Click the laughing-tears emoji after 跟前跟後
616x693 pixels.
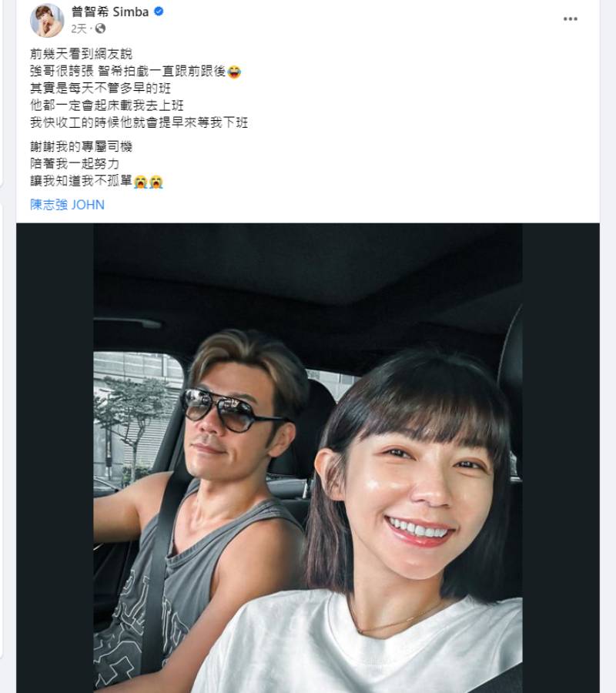click(x=234, y=72)
